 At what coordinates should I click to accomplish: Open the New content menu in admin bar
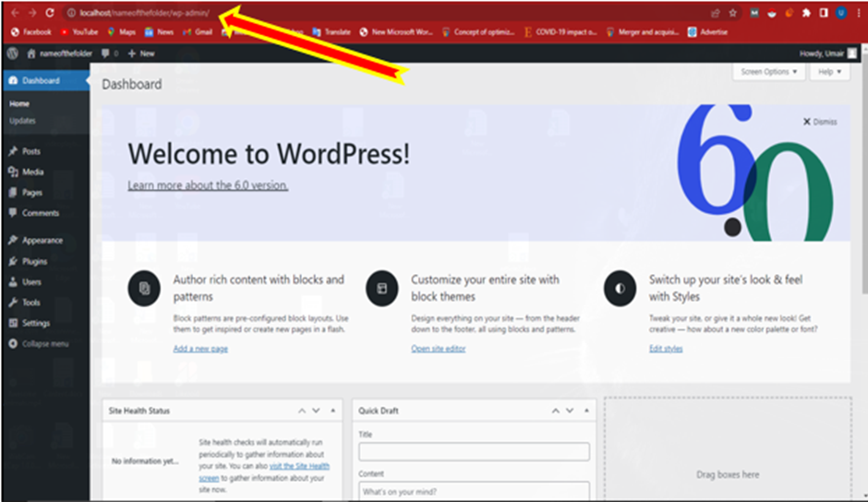(141, 54)
